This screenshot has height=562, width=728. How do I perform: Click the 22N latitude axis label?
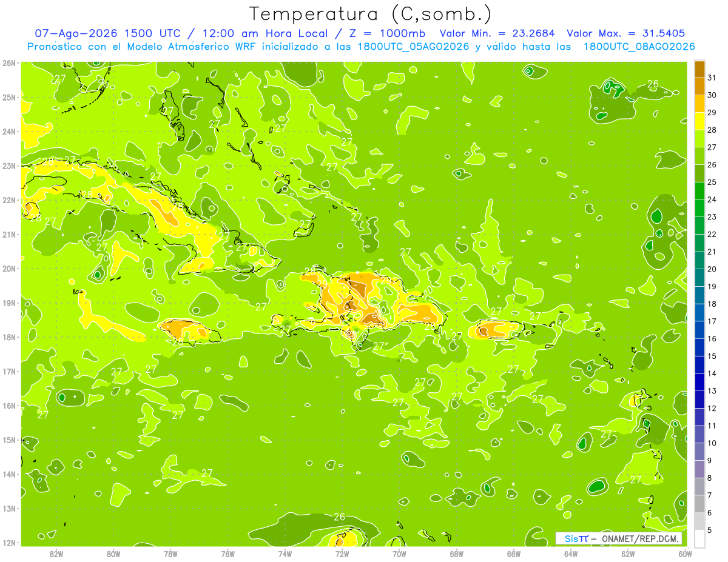pos(9,200)
